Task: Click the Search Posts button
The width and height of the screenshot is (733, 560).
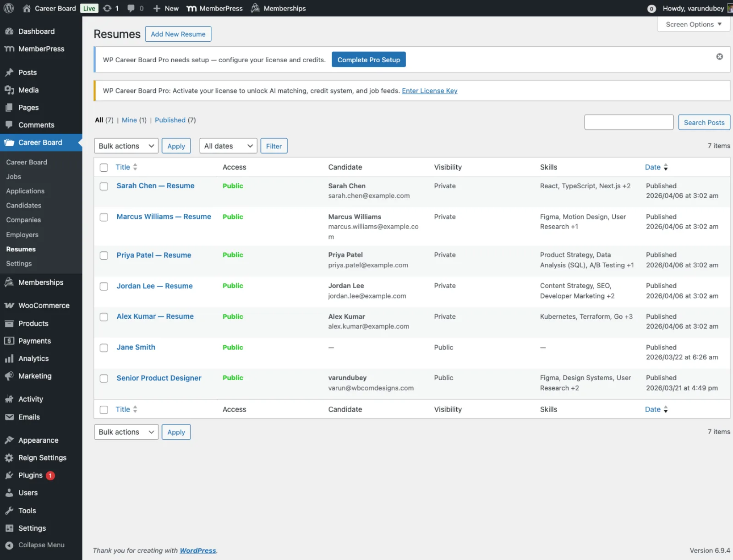Action: (704, 122)
